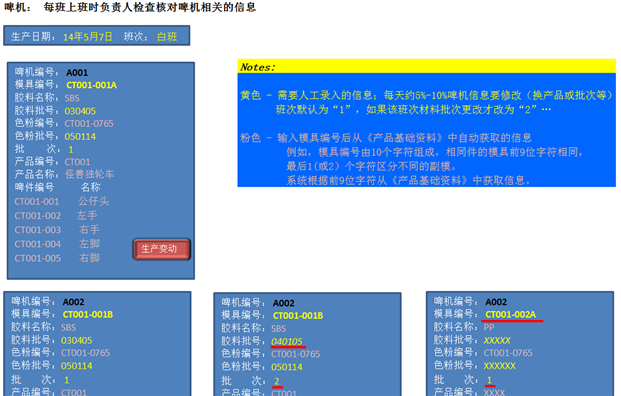621x396 pixels.
Task: Click material batch 030405 in A001 panel
Action: click(80, 111)
